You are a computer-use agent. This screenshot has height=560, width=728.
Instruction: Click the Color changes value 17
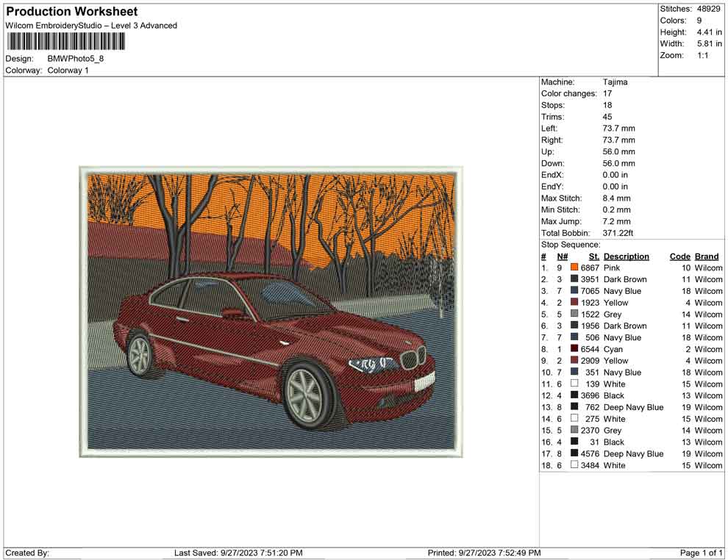[607, 94]
